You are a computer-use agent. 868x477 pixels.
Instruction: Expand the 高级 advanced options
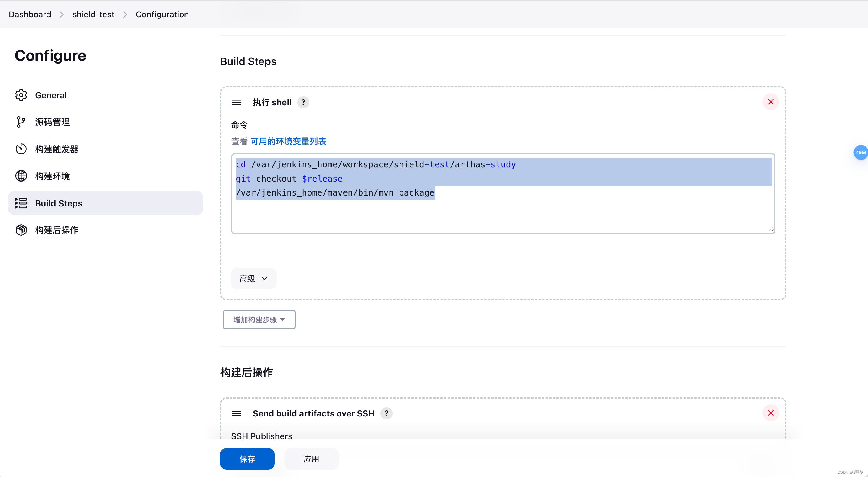(x=253, y=278)
